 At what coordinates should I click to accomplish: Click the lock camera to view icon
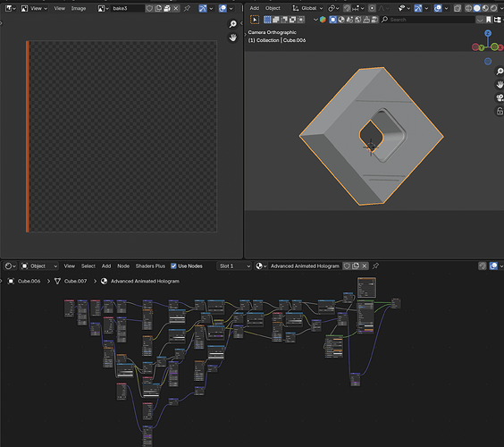coord(500,111)
